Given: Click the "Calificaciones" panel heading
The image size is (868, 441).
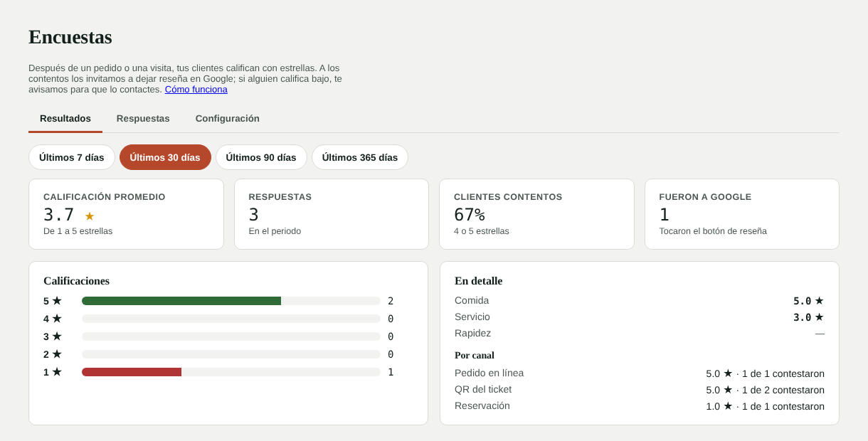Looking at the screenshot, I should click(x=77, y=281).
